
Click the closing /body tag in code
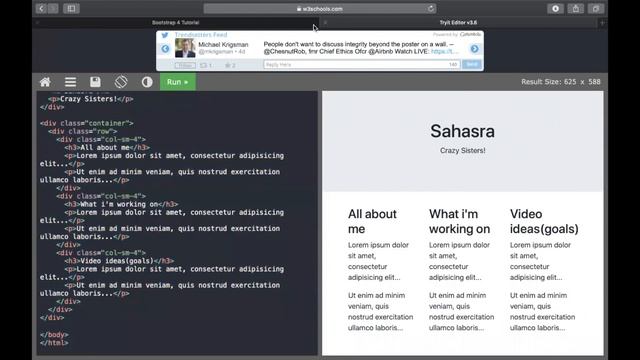click(54, 335)
